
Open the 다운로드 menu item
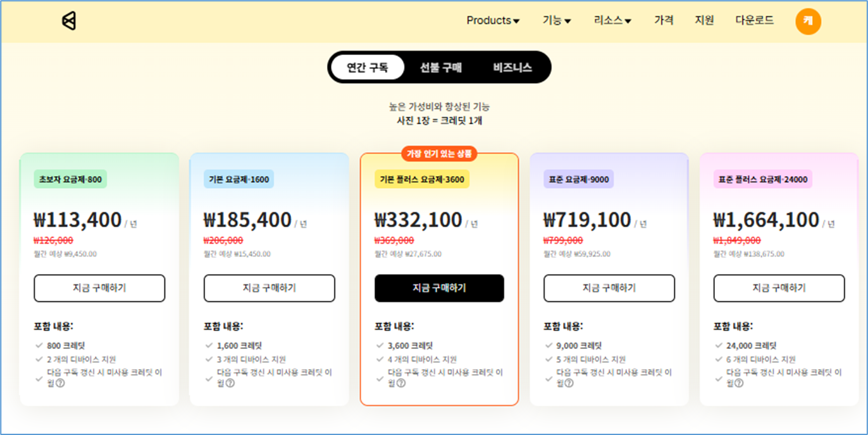pos(754,20)
